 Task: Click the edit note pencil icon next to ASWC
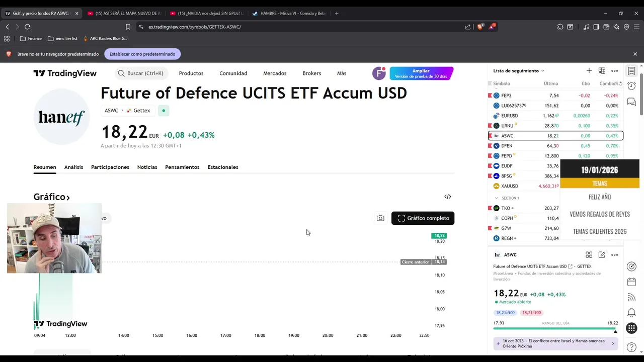(602, 255)
